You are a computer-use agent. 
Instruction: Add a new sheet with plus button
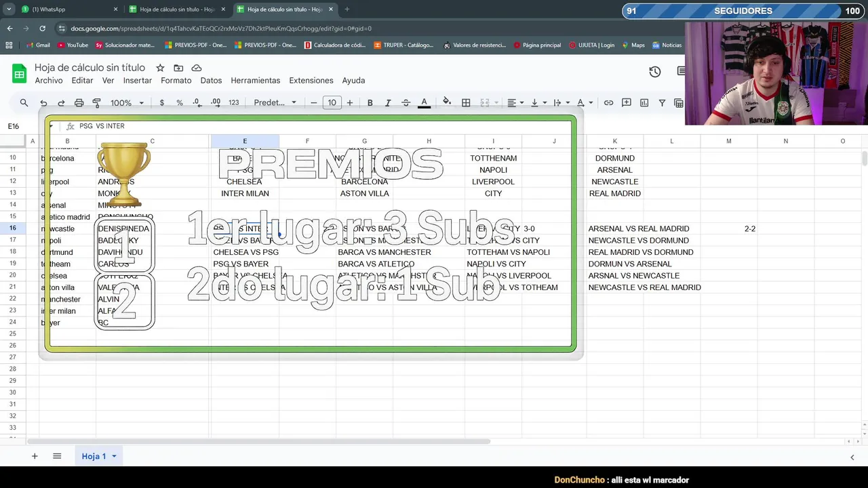[x=35, y=456]
